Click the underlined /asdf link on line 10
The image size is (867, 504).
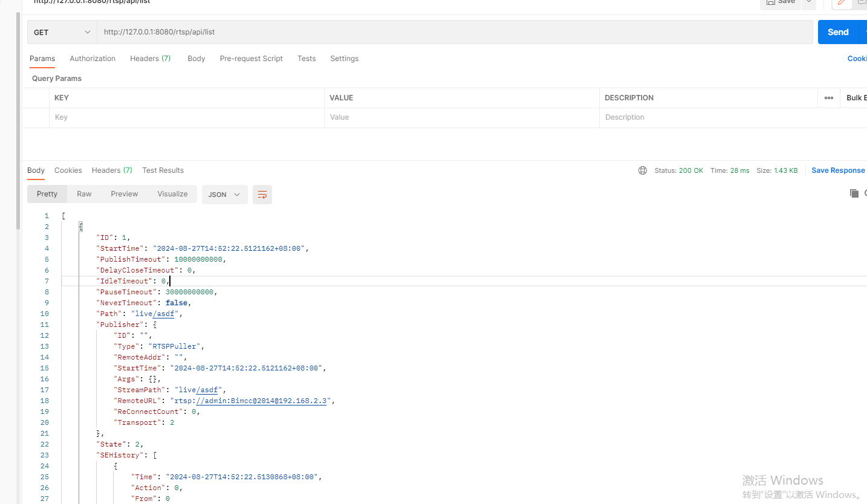pyautogui.click(x=163, y=314)
